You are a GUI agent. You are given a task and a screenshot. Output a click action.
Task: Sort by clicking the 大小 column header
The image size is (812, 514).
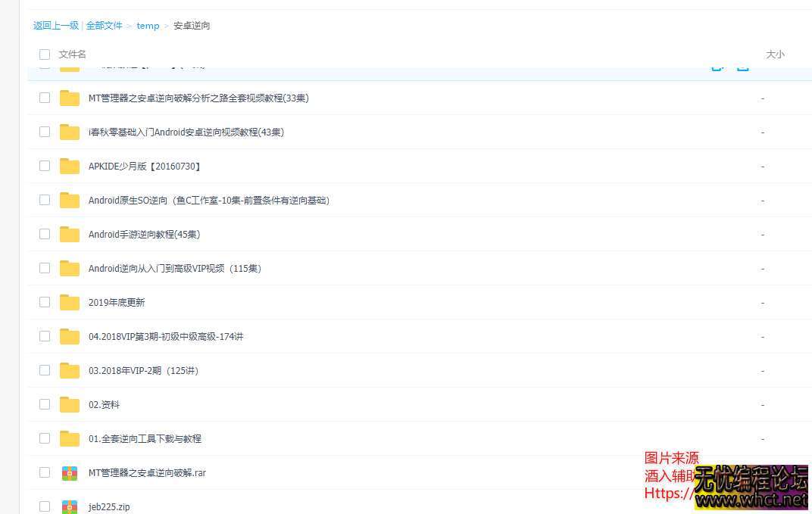click(775, 54)
